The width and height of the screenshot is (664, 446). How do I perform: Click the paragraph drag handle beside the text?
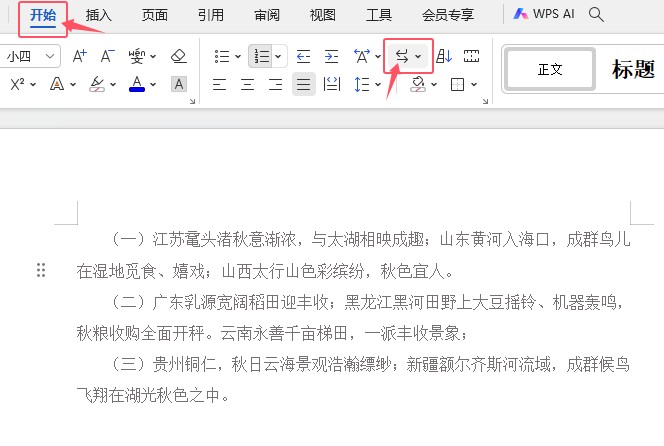click(41, 270)
